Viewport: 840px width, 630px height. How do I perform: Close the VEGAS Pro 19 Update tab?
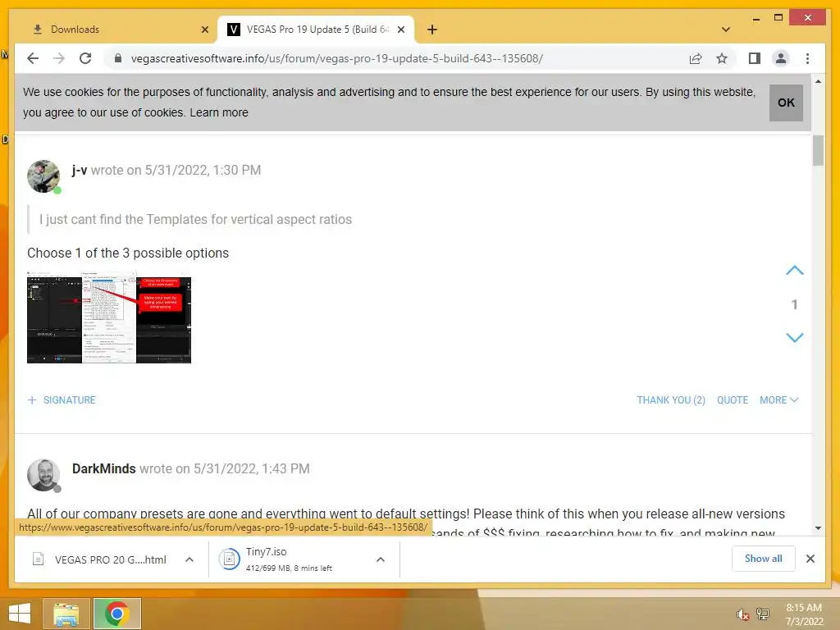[400, 30]
